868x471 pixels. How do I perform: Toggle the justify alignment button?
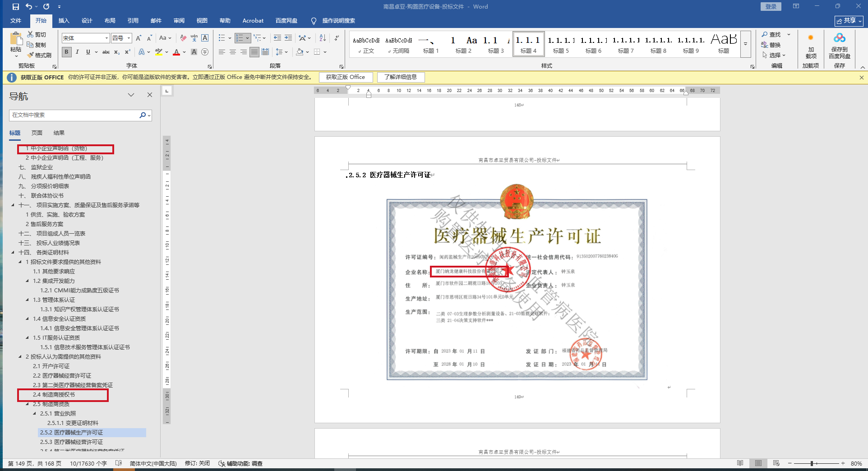254,52
